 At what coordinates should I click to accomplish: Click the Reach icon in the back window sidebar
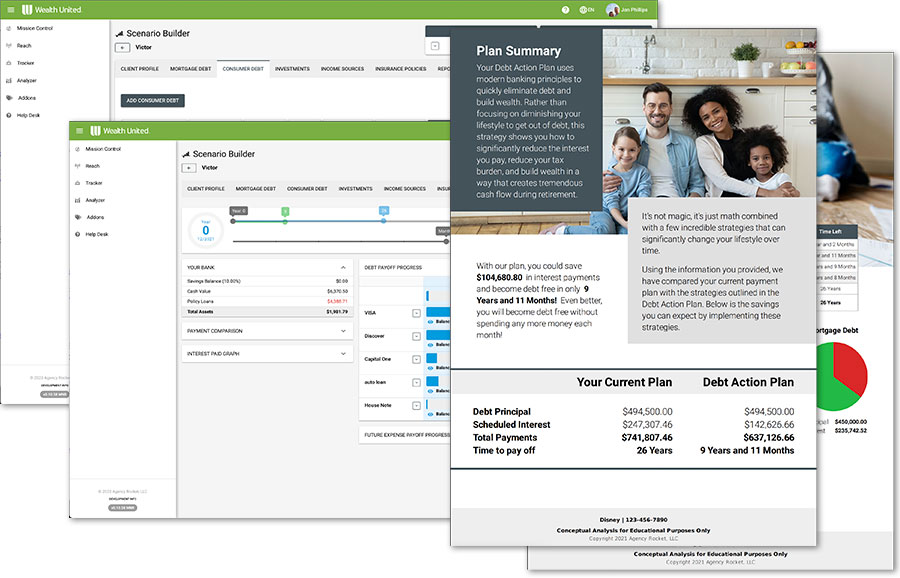[x=9, y=45]
